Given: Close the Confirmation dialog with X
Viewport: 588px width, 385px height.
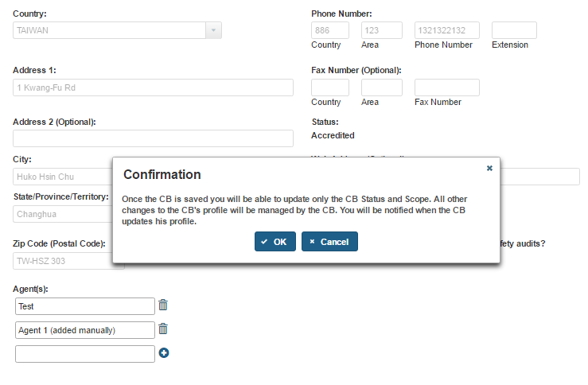Looking at the screenshot, I should [489, 169].
